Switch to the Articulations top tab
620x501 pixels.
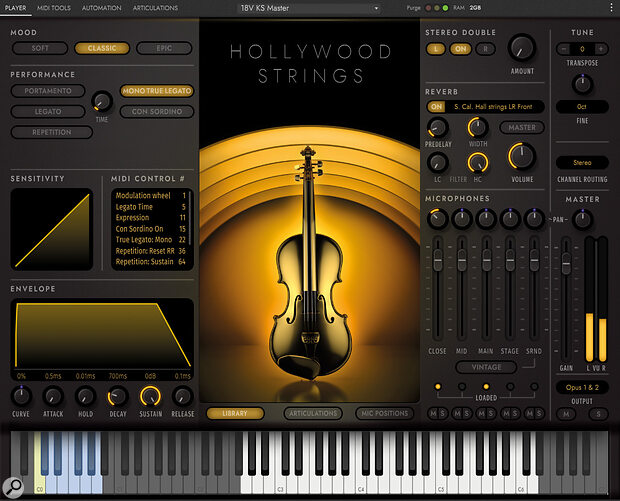(x=155, y=8)
